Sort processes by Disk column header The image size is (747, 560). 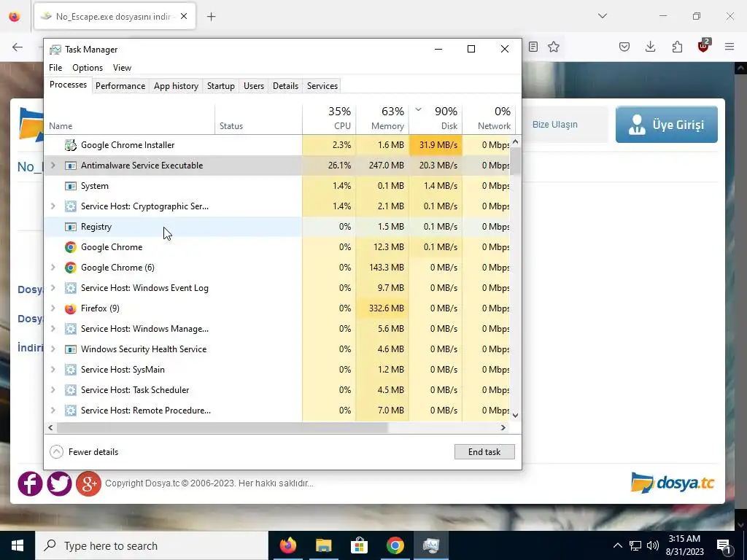pos(436,118)
